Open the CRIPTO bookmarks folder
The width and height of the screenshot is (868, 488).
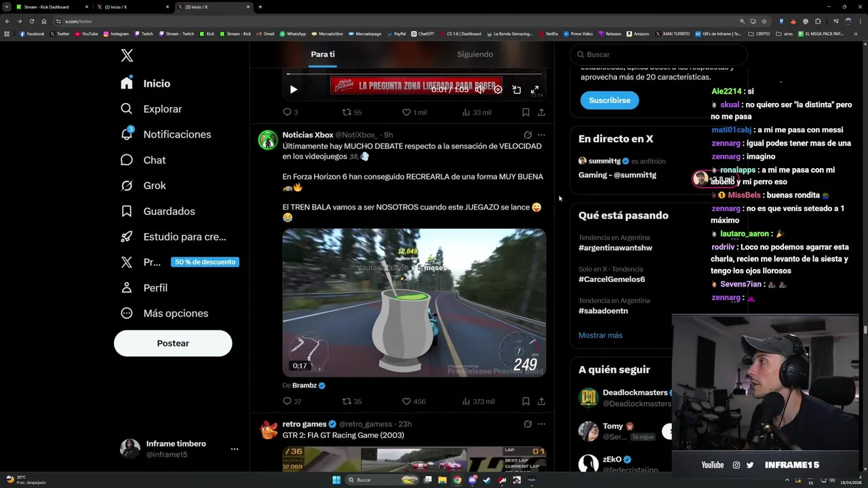[759, 33]
